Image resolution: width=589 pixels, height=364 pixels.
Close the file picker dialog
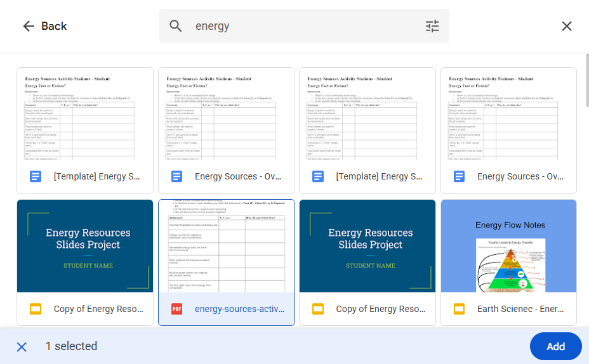tap(567, 26)
